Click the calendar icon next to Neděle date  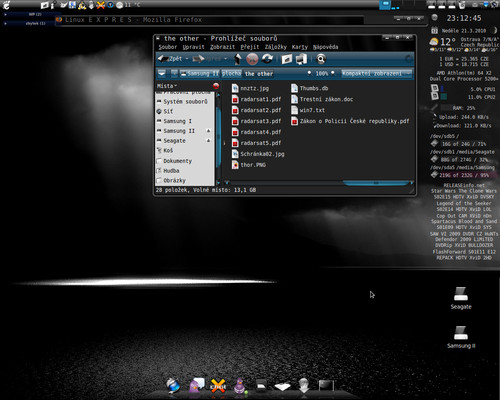click(434, 31)
